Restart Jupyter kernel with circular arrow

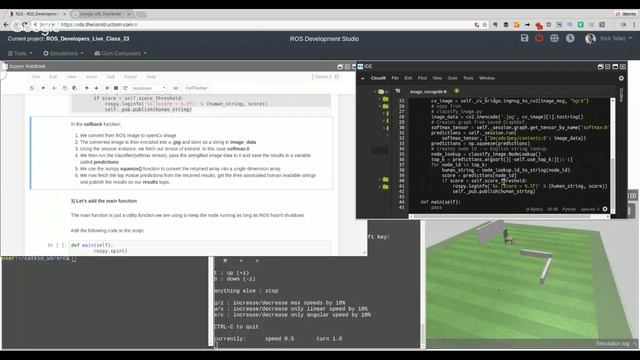pos(125,88)
